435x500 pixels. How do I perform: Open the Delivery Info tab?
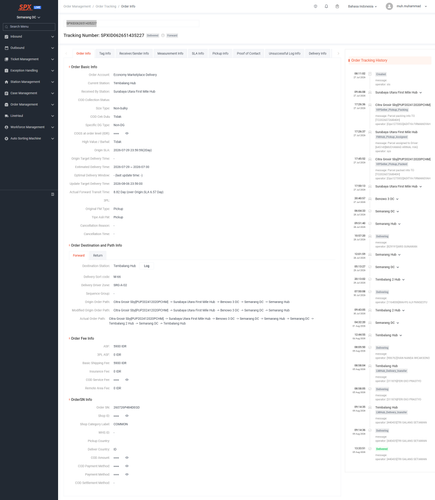317,54
